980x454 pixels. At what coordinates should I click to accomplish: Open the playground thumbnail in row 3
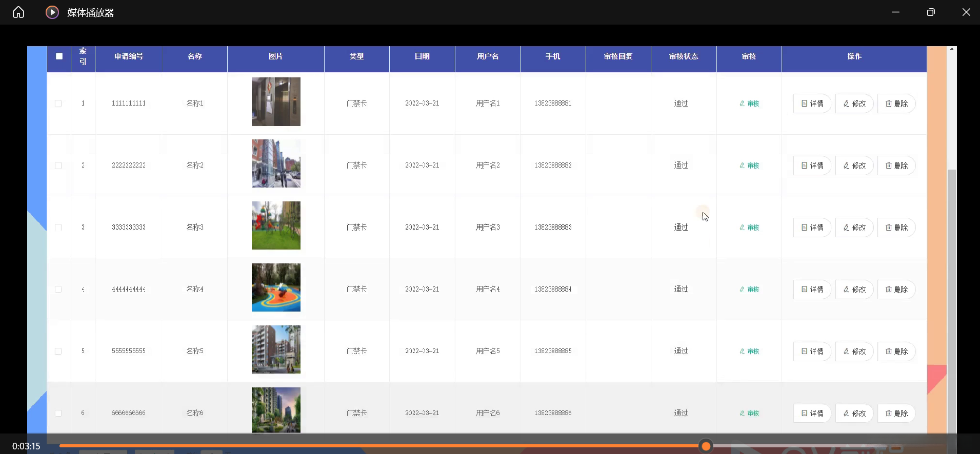coord(276,225)
